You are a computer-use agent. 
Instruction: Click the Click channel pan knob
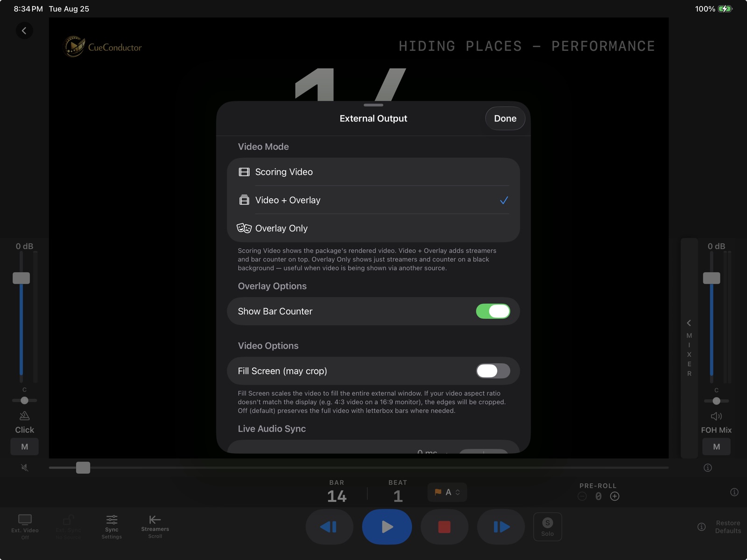[25, 400]
